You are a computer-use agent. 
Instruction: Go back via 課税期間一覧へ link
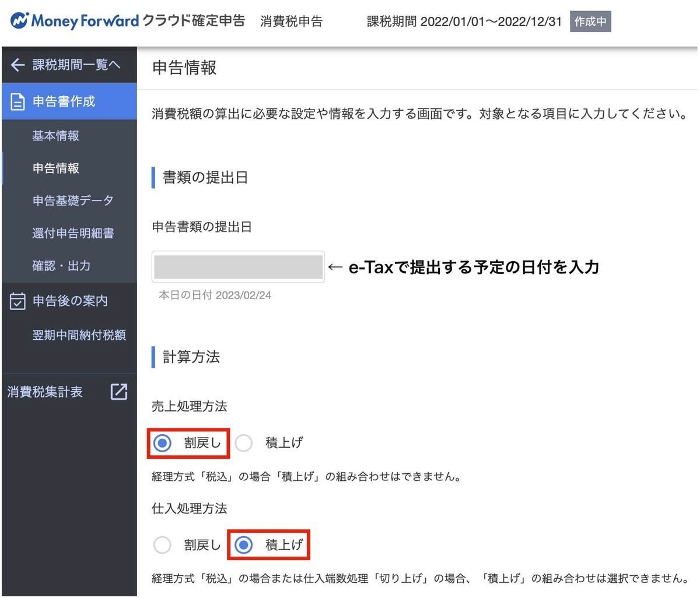(x=76, y=65)
